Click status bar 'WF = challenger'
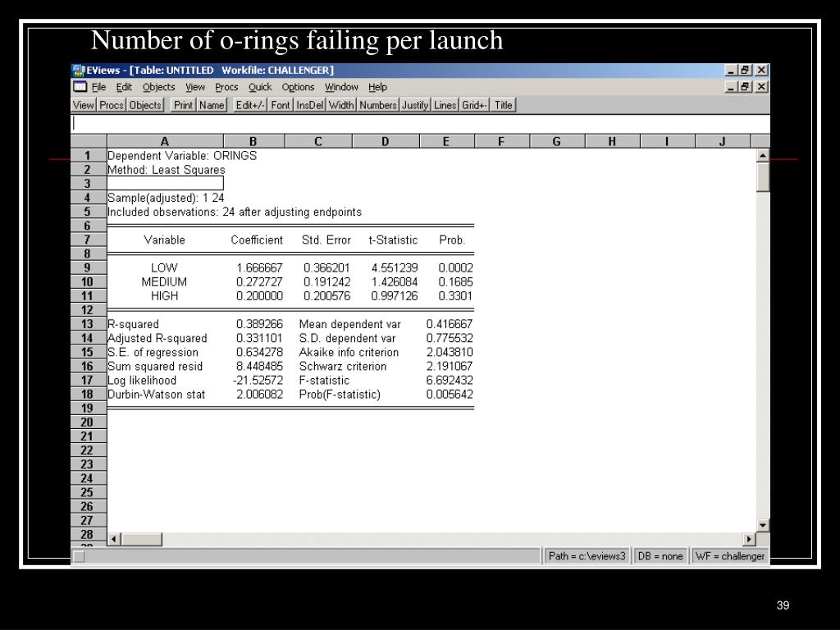The image size is (840, 630). pos(729,556)
